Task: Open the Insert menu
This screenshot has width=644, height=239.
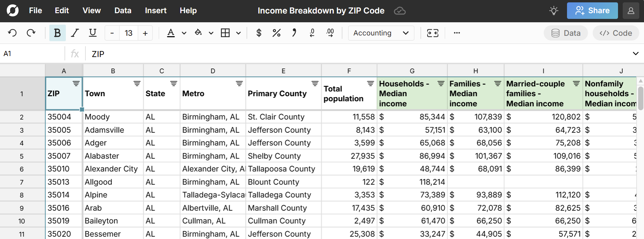Action: click(155, 11)
